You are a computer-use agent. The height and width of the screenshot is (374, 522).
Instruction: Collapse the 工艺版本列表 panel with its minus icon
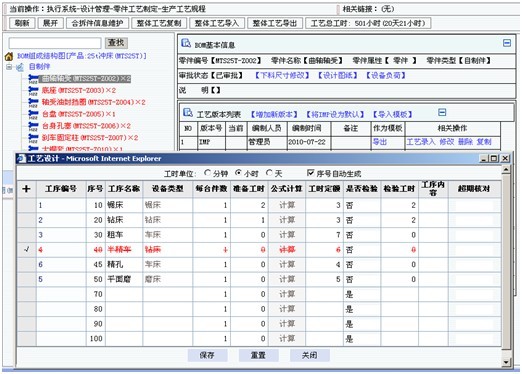(x=442, y=112)
